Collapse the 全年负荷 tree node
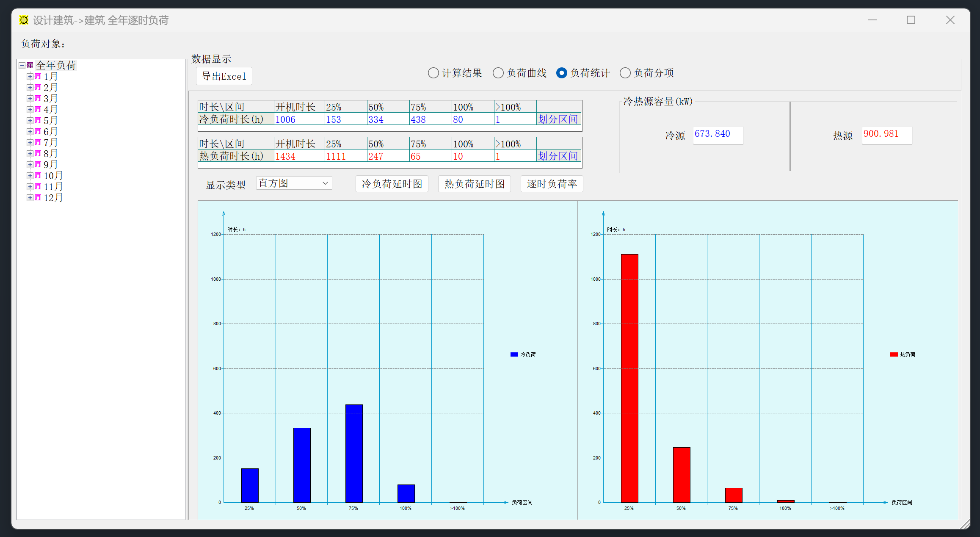980x537 pixels. tap(22, 66)
